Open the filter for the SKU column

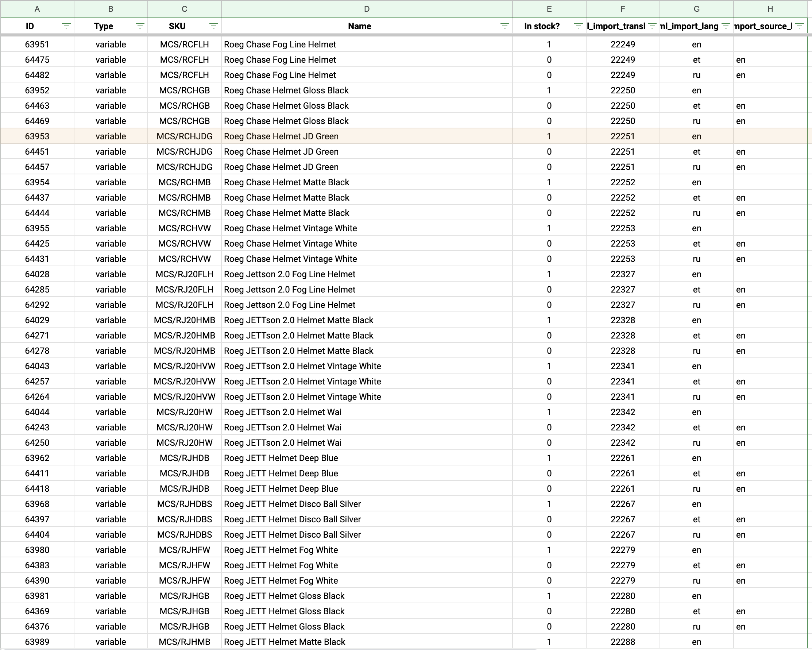point(213,26)
